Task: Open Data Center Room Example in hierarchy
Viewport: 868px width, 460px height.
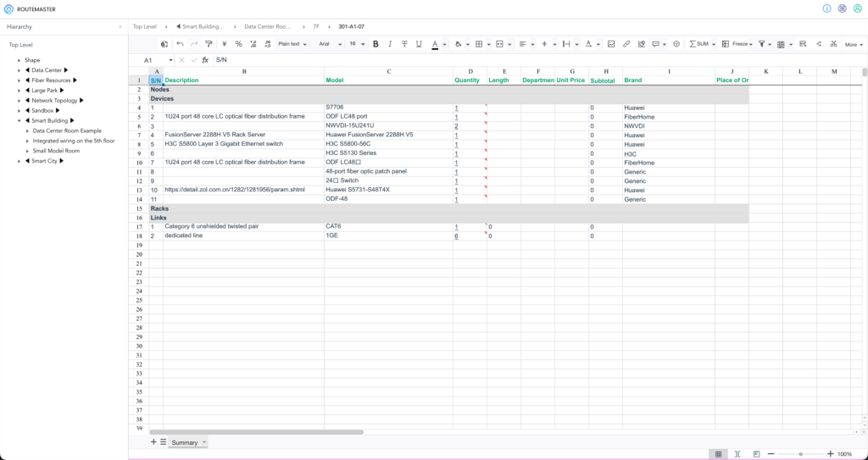Action: click(67, 131)
